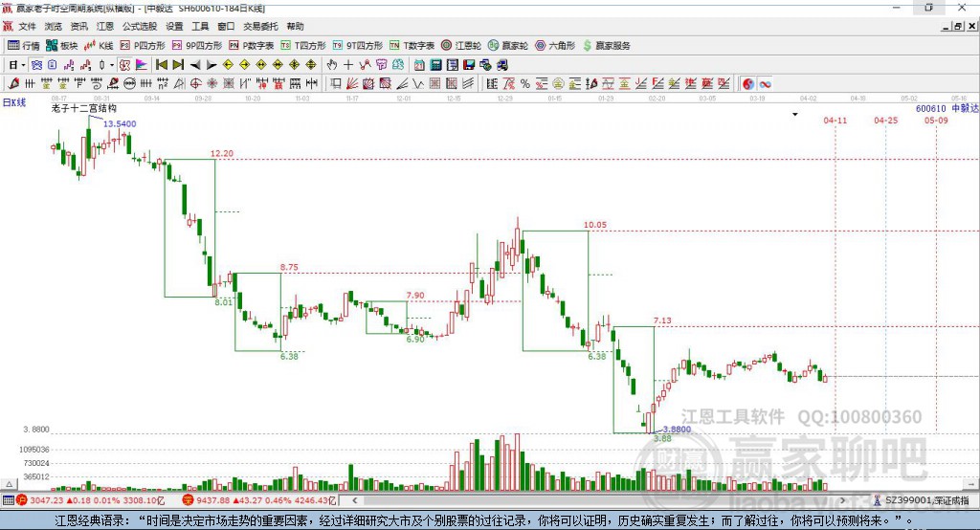This screenshot has width=980, height=530.
Task: Open the calendar icon in toolbar
Action: click(x=419, y=65)
